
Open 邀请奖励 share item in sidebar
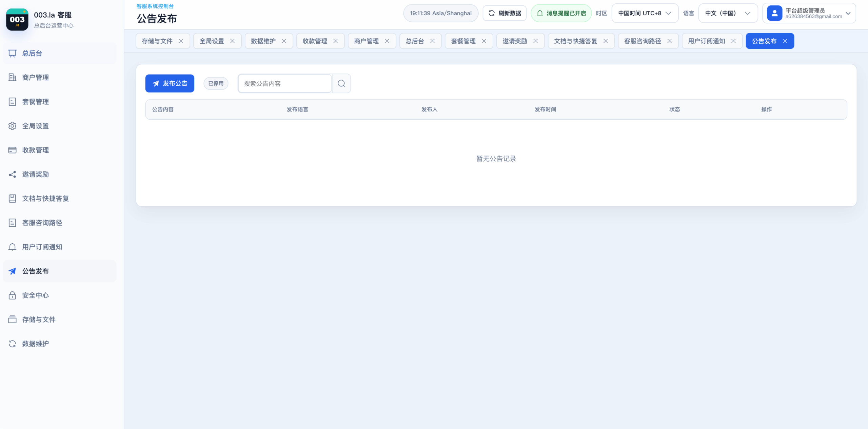59,174
